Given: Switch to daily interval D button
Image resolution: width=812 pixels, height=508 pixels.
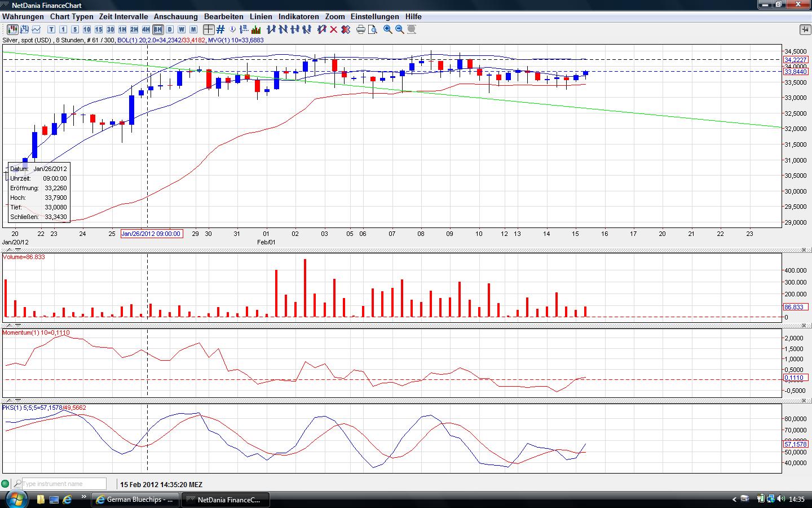Looking at the screenshot, I should click(x=170, y=29).
